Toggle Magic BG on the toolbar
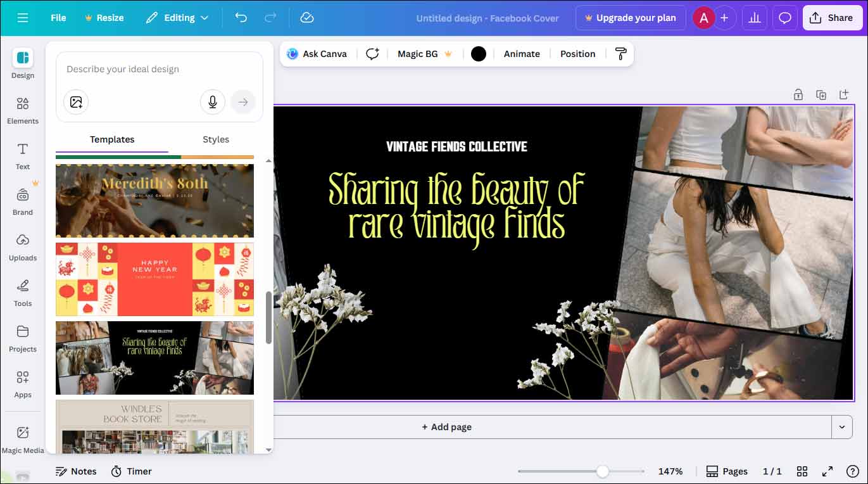Viewport: 868px width, 484px height. pos(417,54)
